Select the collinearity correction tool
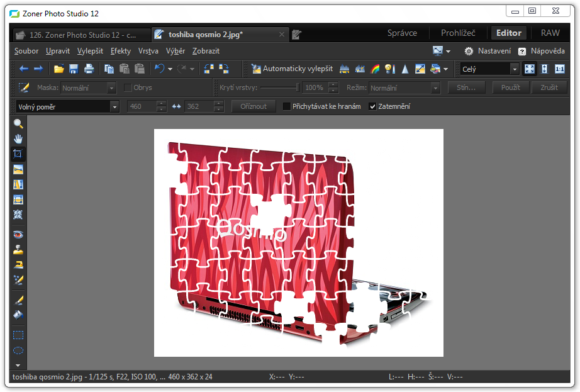 tap(18, 184)
